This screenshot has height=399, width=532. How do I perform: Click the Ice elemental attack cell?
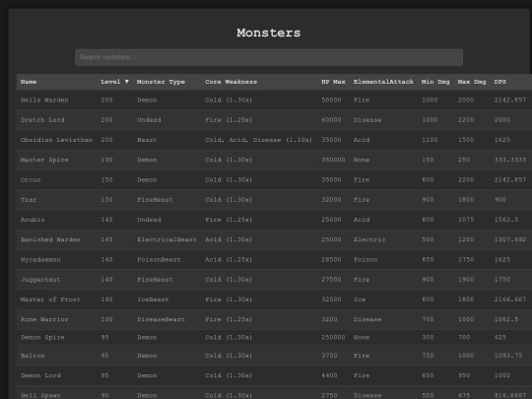pos(360,299)
